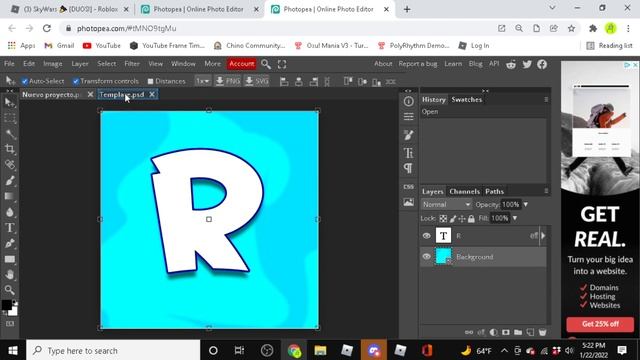Open Photopea's Twitter page icon
This screenshot has height=360, width=640.
point(527,64)
